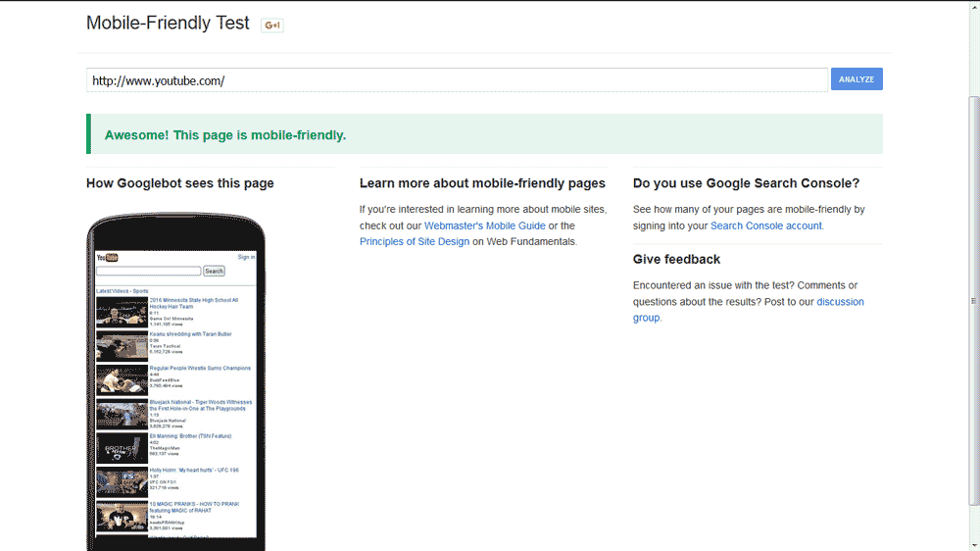This screenshot has width=980, height=551.
Task: Click the 'Taran Tactical' channel name
Action: click(165, 346)
